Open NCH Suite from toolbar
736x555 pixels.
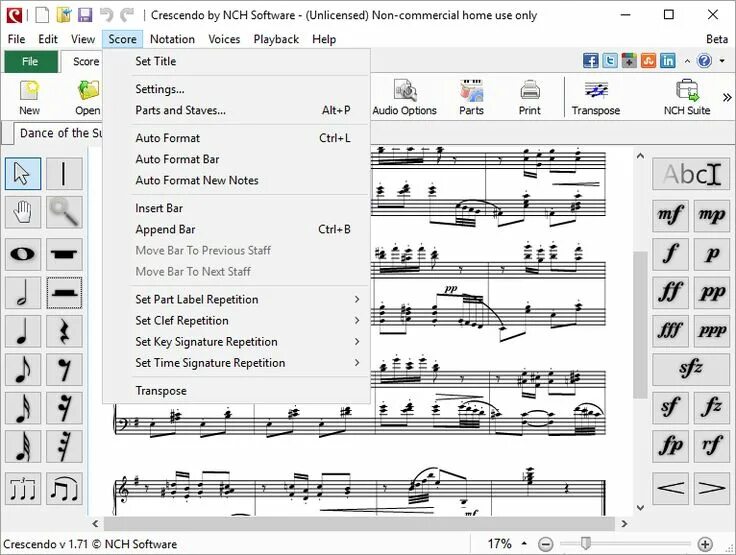(687, 97)
